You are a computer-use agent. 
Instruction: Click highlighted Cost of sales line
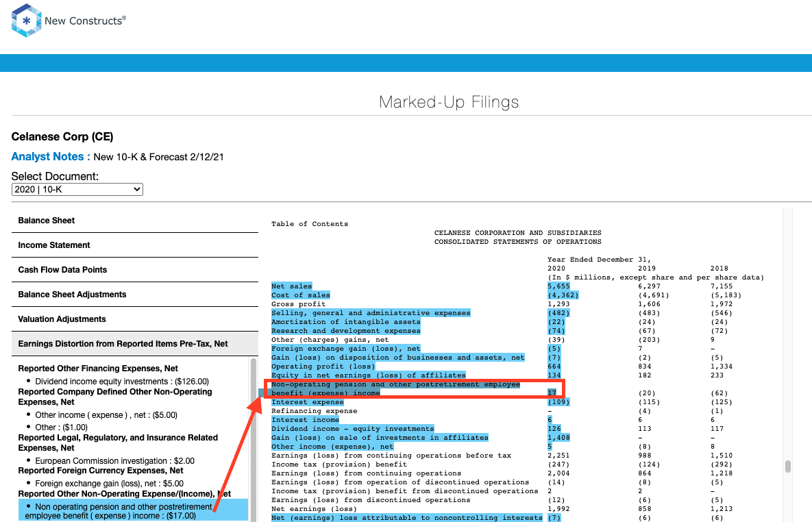(x=300, y=295)
